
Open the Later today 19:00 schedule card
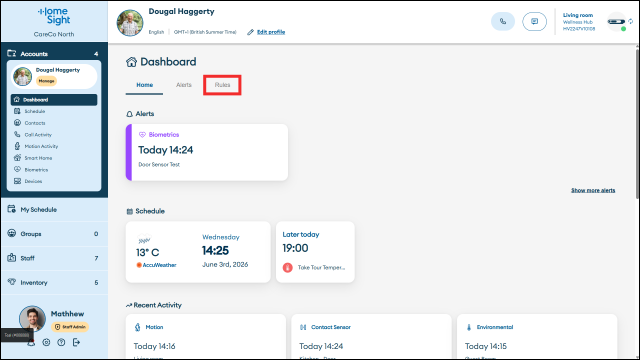pyautogui.click(x=315, y=252)
